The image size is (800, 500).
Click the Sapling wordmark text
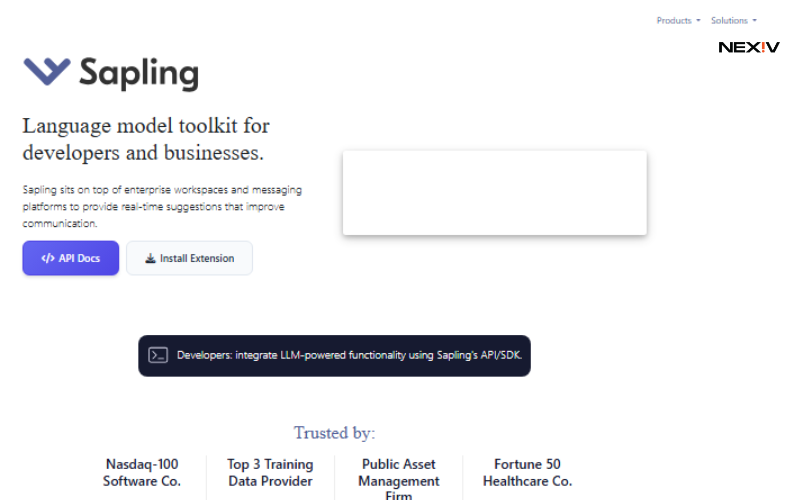139,74
